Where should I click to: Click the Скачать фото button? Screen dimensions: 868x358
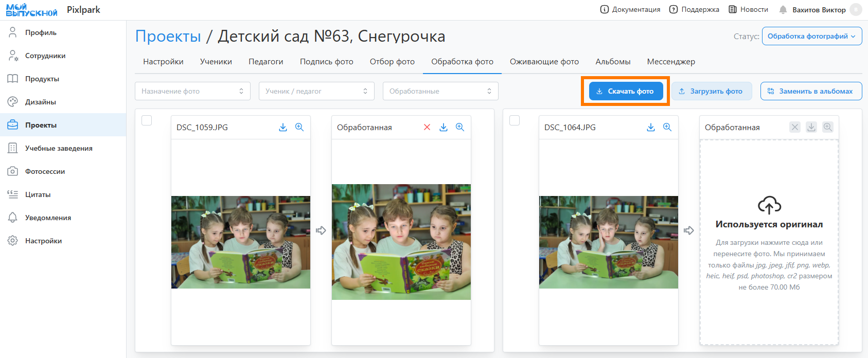(x=626, y=91)
